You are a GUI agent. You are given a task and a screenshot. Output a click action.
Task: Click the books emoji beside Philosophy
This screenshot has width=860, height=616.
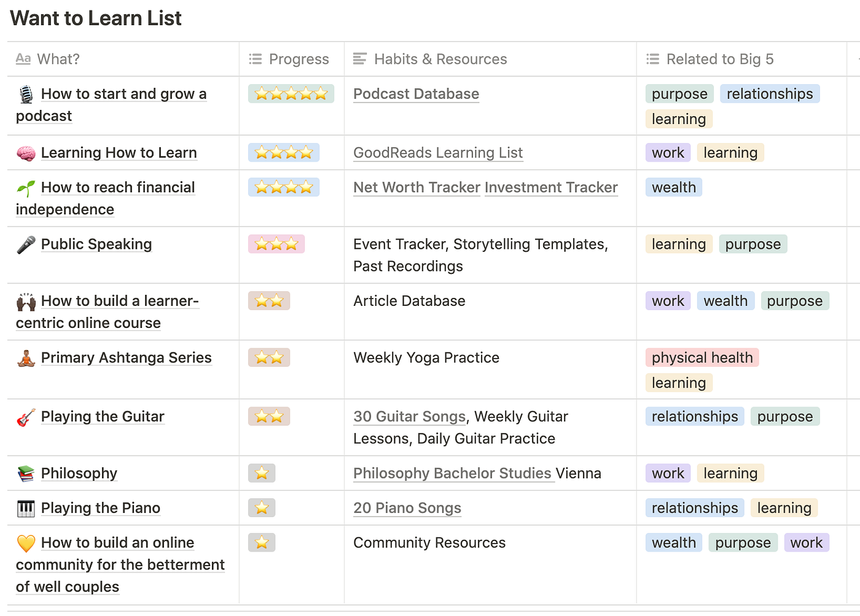tap(26, 473)
